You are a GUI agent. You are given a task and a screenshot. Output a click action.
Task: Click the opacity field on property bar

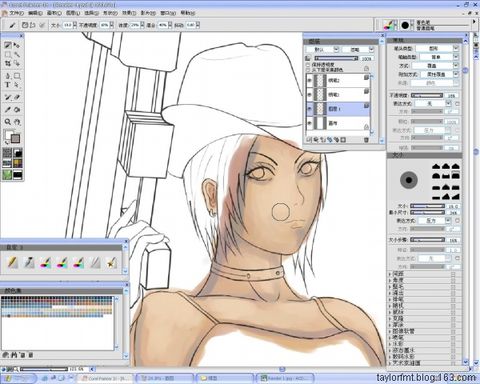point(104,25)
